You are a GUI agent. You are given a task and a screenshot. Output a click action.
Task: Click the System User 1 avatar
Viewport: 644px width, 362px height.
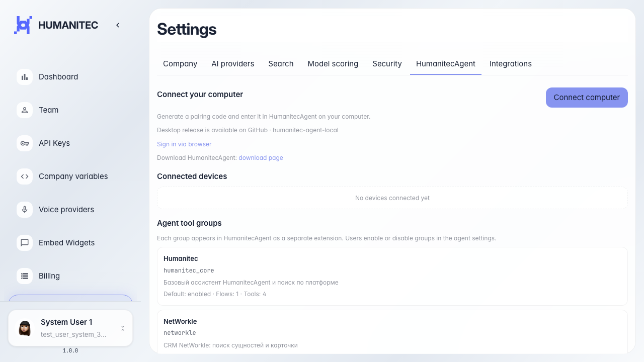[25, 328]
